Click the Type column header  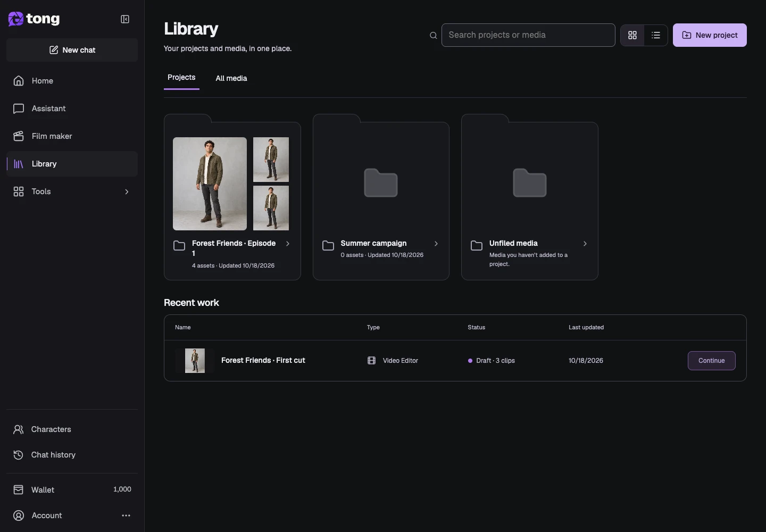pos(373,327)
